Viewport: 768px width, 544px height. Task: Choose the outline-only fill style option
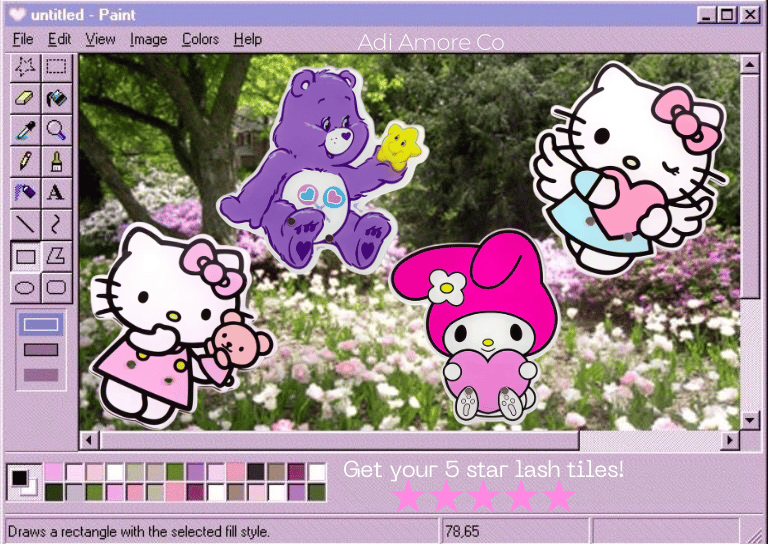[41, 324]
